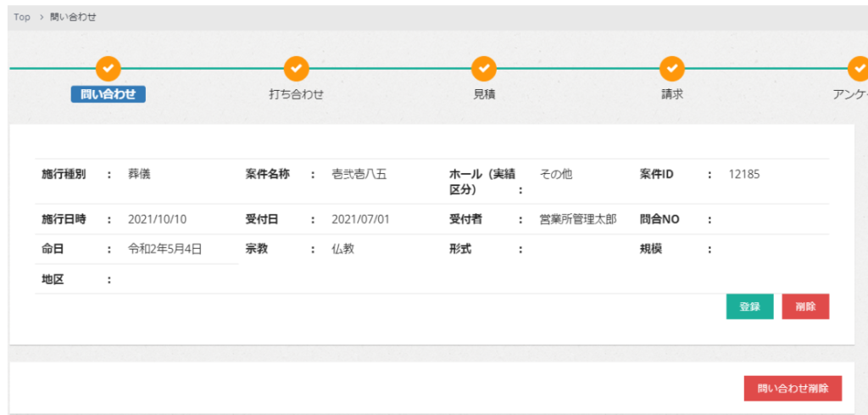Click the 受付者 value 営業所管理太郎
The width and height of the screenshot is (868, 415).
pos(578,219)
